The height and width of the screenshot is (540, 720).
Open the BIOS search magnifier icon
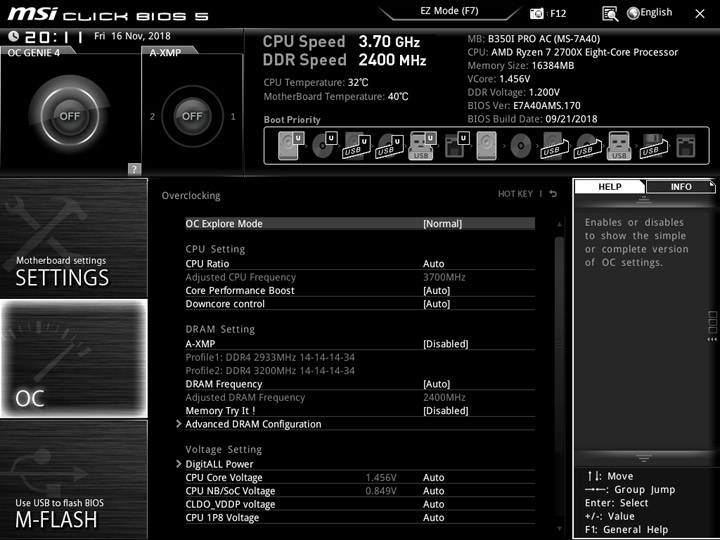tap(610, 14)
